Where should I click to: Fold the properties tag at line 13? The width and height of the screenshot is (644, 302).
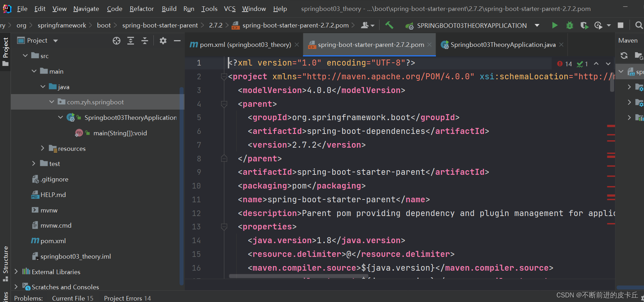(224, 227)
